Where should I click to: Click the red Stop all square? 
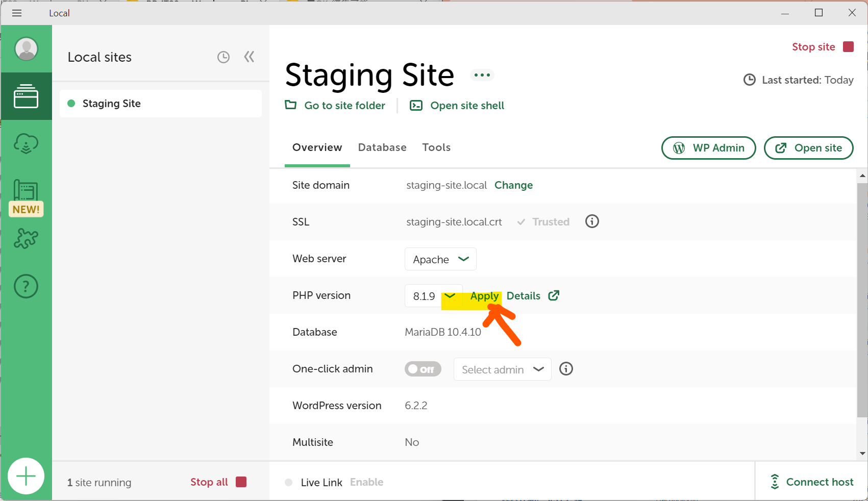click(x=241, y=482)
